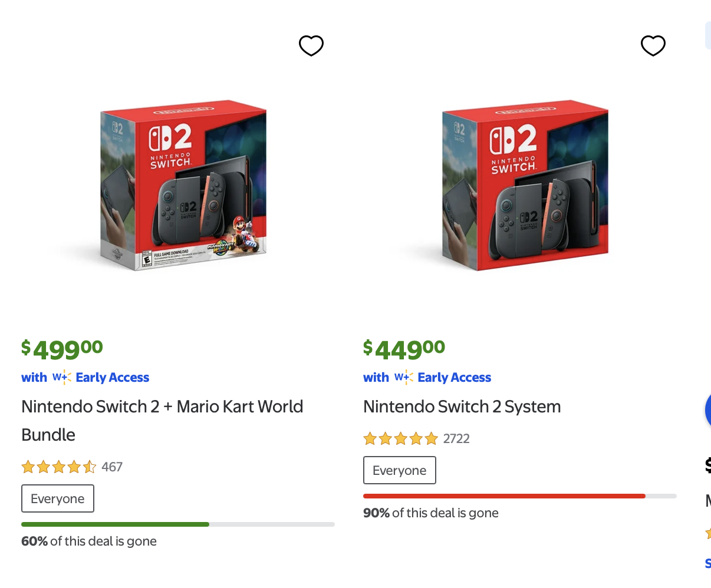The image size is (711, 588).
Task: Click the Nintendo Switch 2 + Mario Kart World title
Action: (x=162, y=406)
